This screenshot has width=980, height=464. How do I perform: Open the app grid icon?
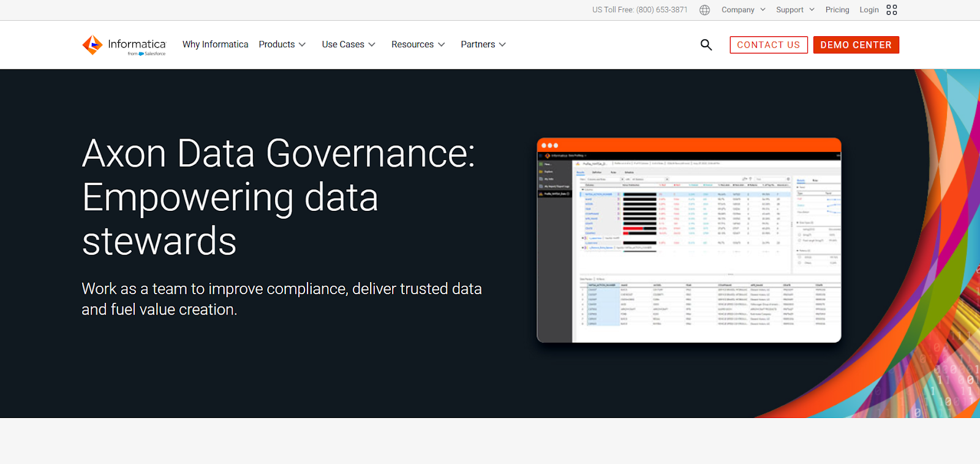(892, 10)
